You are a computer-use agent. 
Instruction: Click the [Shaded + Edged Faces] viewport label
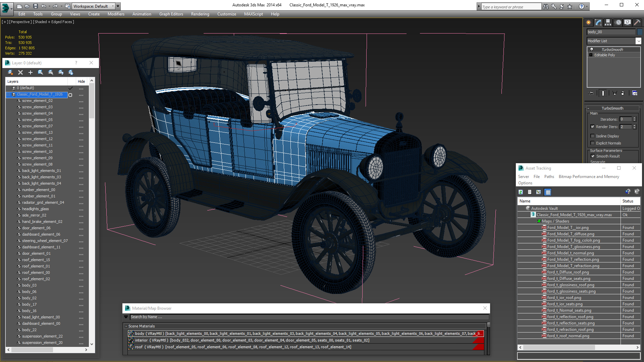point(53,22)
